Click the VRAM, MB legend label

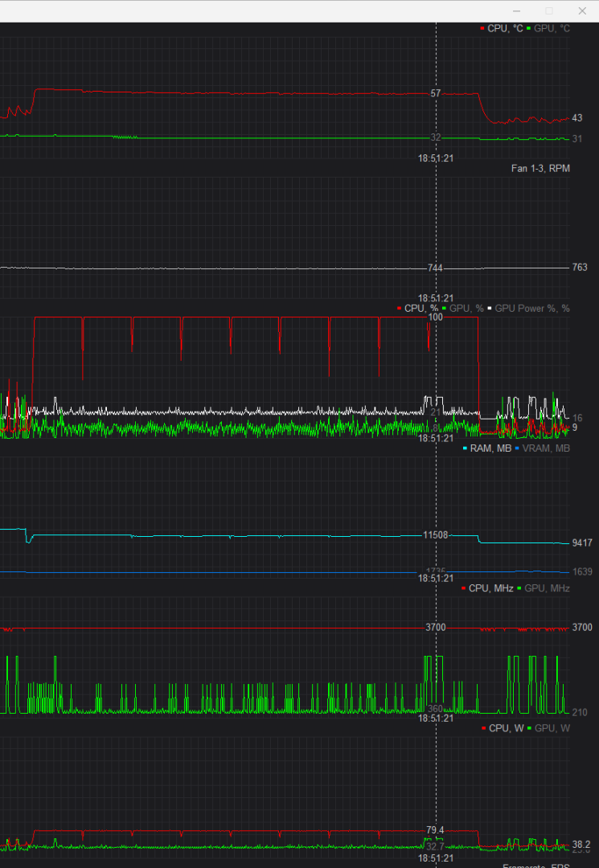pyautogui.click(x=546, y=448)
